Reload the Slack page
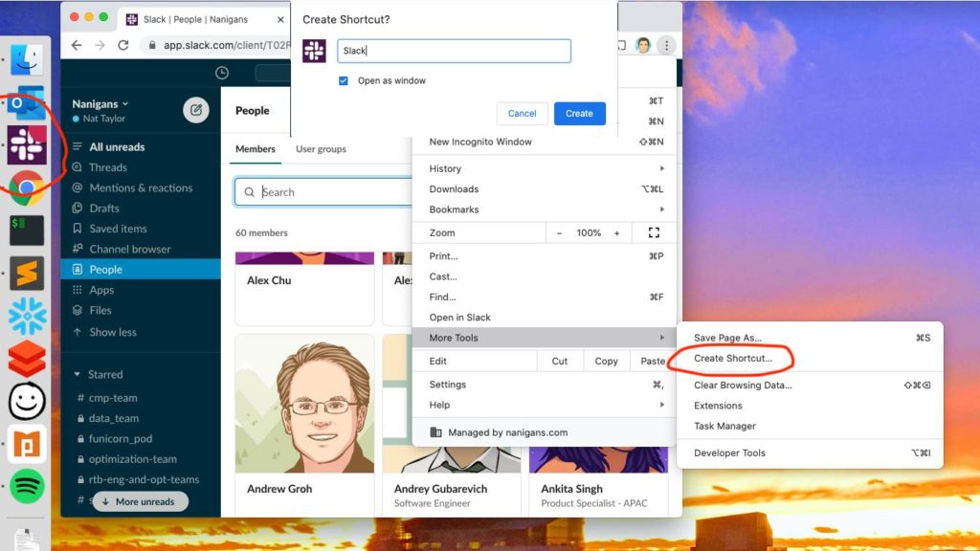Viewport: 980px width, 551px height. click(x=123, y=45)
